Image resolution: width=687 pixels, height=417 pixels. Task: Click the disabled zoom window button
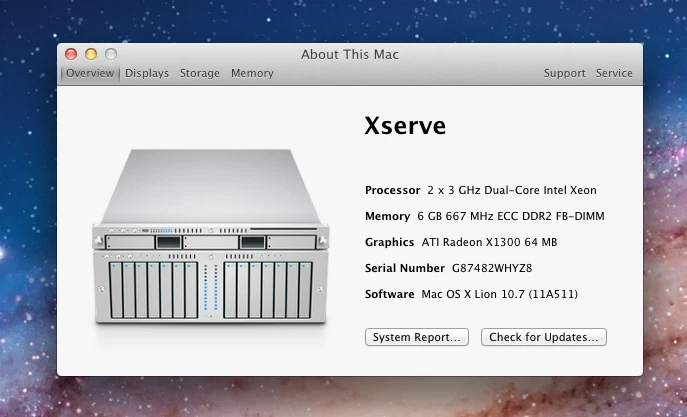tap(111, 54)
